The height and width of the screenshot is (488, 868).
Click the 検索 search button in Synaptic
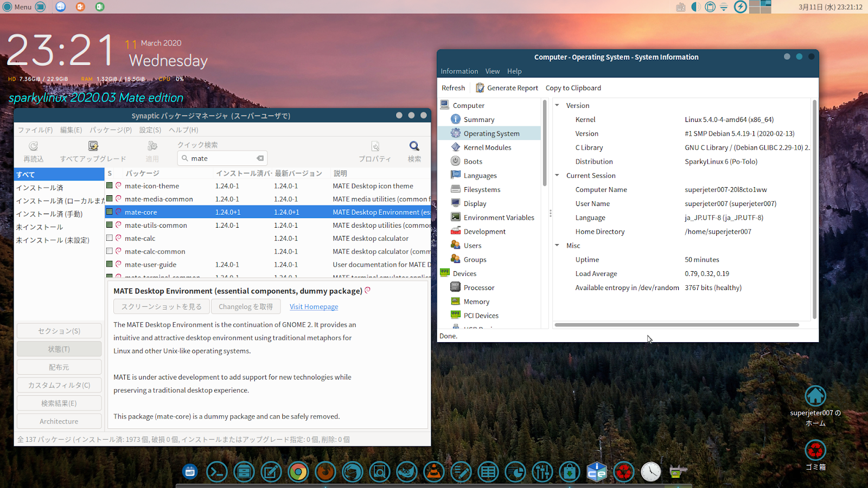[x=414, y=152]
